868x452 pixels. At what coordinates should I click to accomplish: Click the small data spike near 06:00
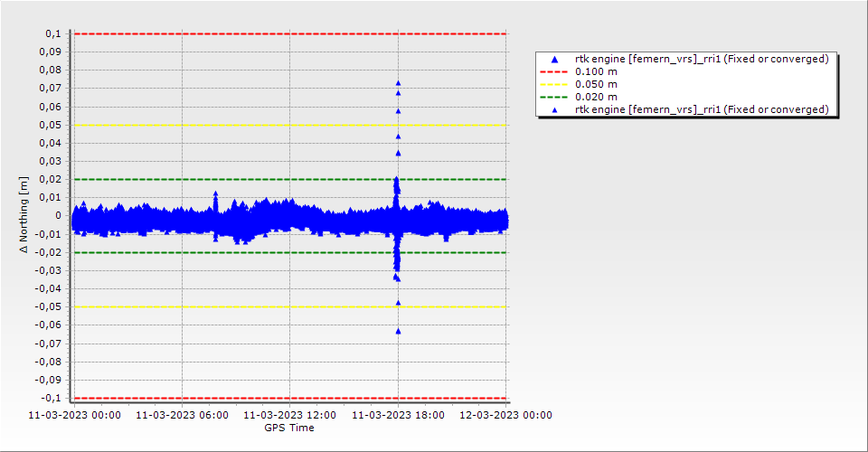coord(215,194)
